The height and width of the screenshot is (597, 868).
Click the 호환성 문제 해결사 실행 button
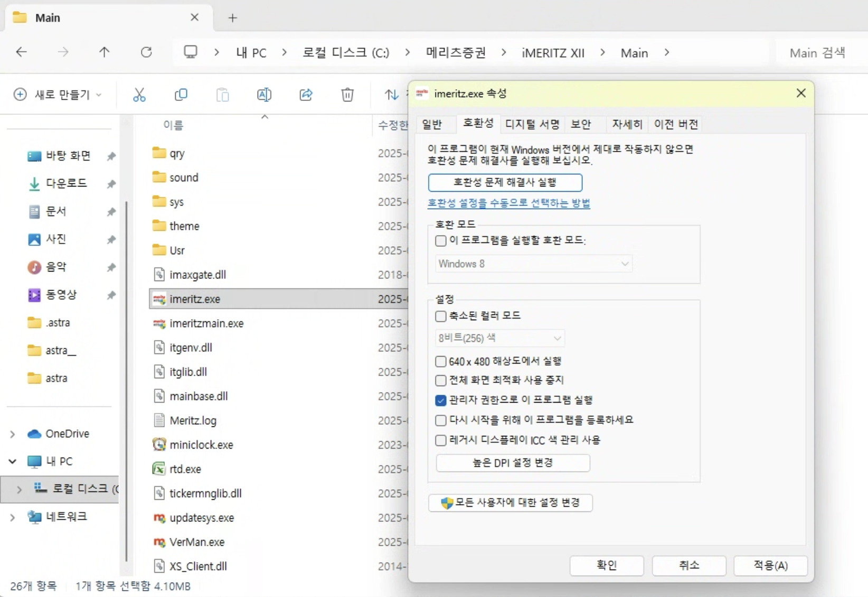pyautogui.click(x=505, y=183)
